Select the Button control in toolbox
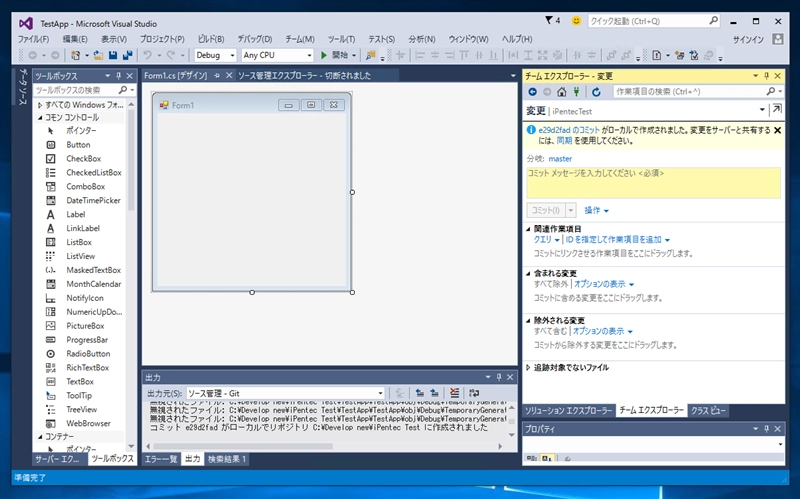 pyautogui.click(x=80, y=145)
